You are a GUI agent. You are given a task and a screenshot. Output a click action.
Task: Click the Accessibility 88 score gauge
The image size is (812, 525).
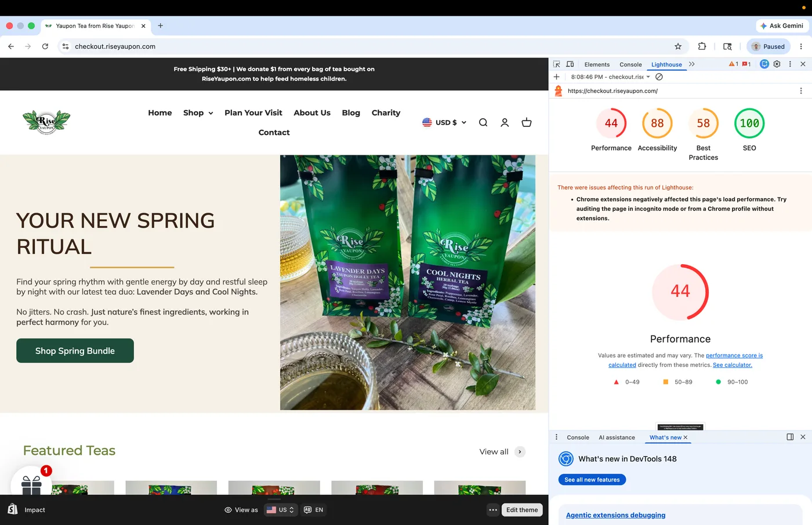pos(657,123)
